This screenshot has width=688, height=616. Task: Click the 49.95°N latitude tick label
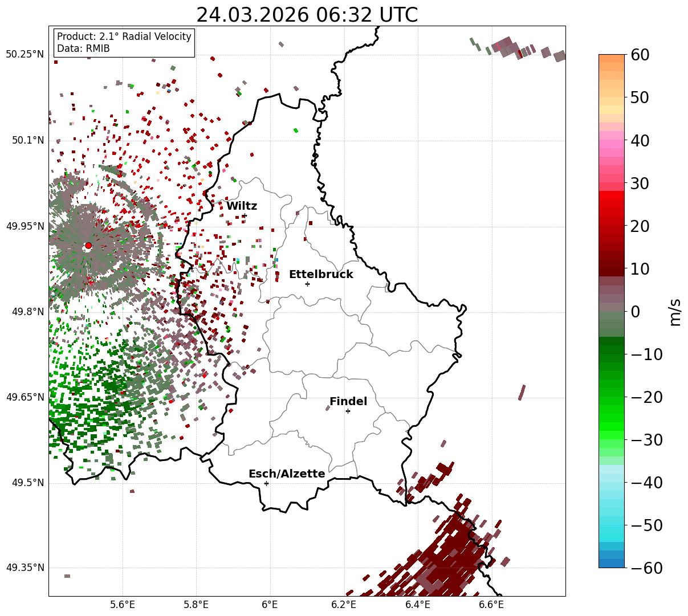25,226
